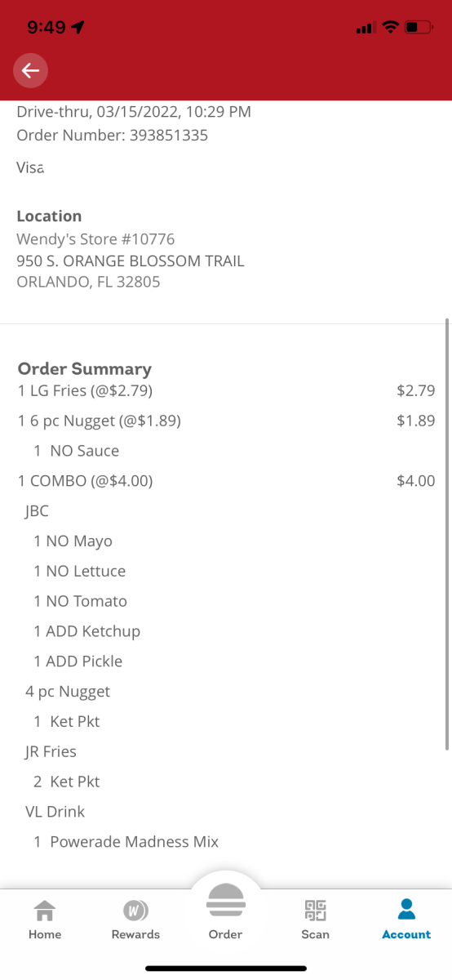Tap the 950 S. Orange Blossom Trail address

tap(131, 261)
